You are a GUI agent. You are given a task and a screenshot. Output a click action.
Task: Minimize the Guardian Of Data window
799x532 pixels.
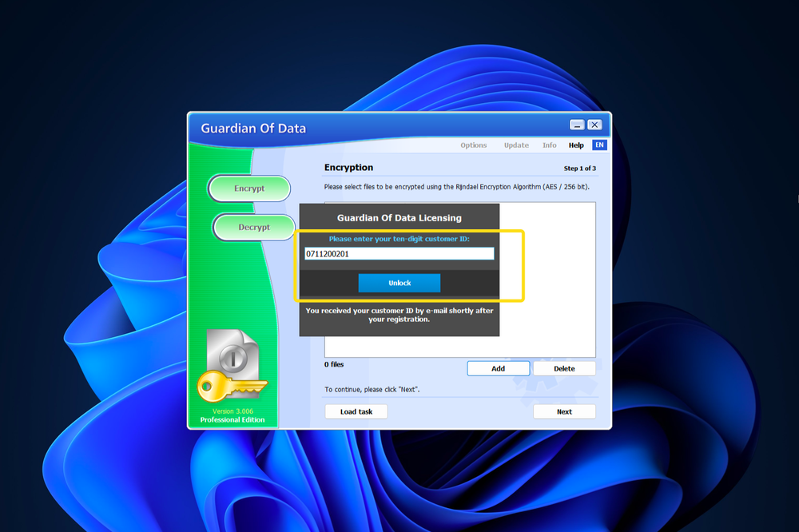tap(577, 125)
